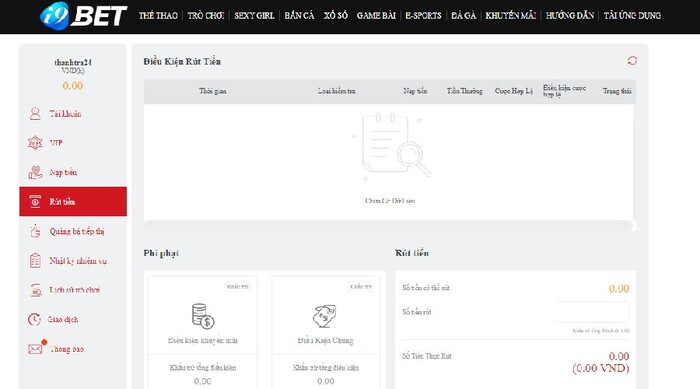Select the Rút tiền sidebar item
700x389 pixels.
(x=73, y=201)
